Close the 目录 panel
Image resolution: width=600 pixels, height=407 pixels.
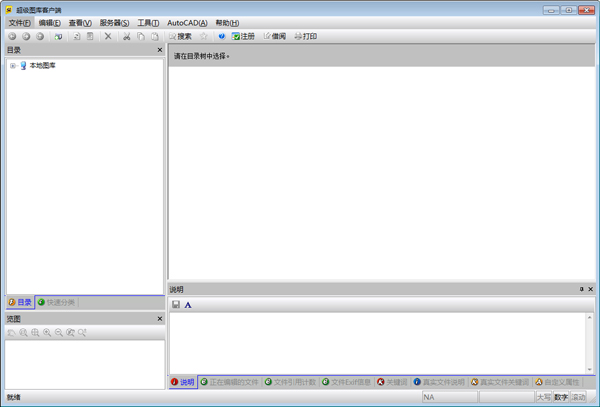(x=159, y=50)
